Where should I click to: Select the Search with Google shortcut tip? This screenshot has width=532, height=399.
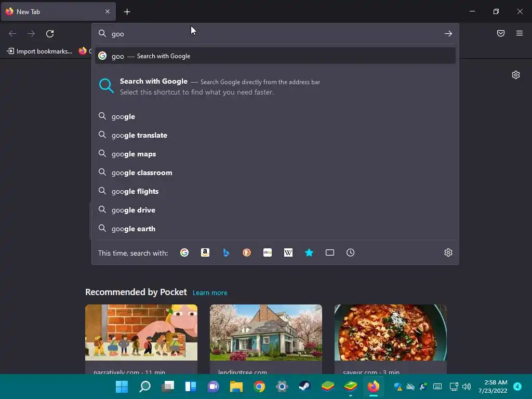(275, 87)
